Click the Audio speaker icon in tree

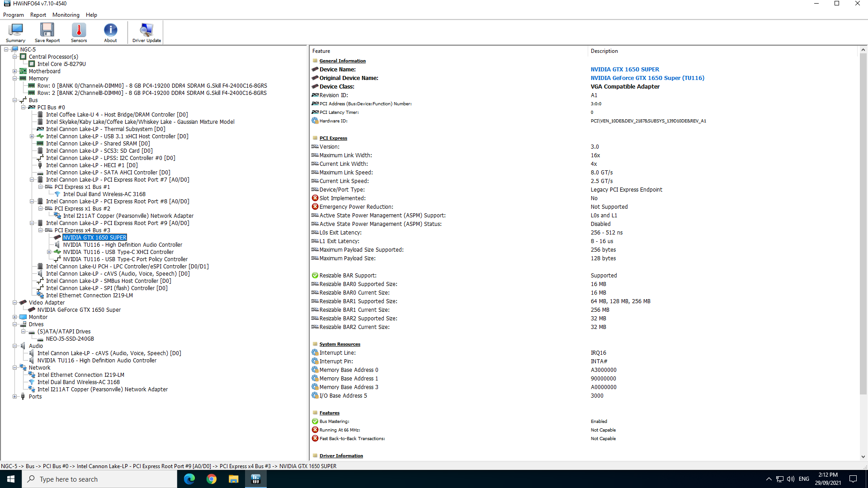(23, 346)
